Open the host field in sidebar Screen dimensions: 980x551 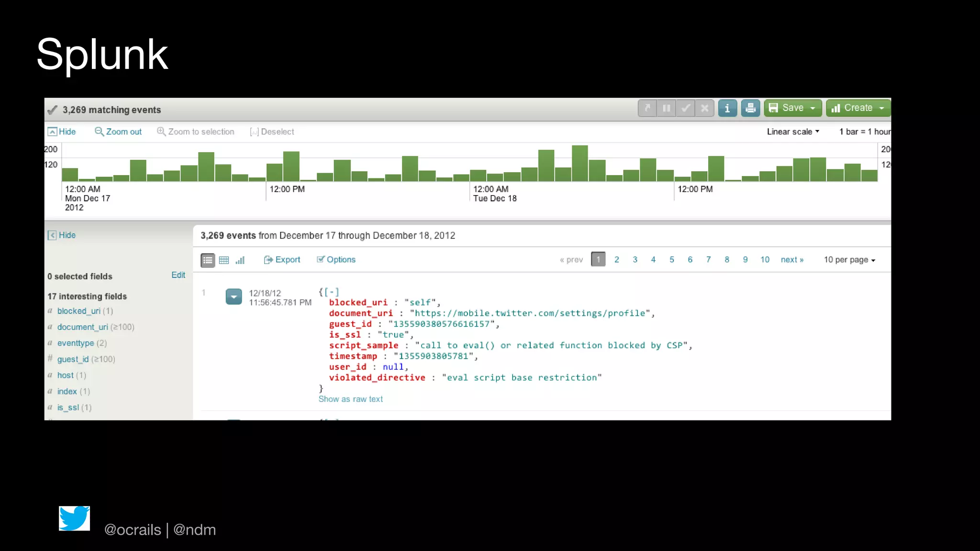tap(66, 375)
